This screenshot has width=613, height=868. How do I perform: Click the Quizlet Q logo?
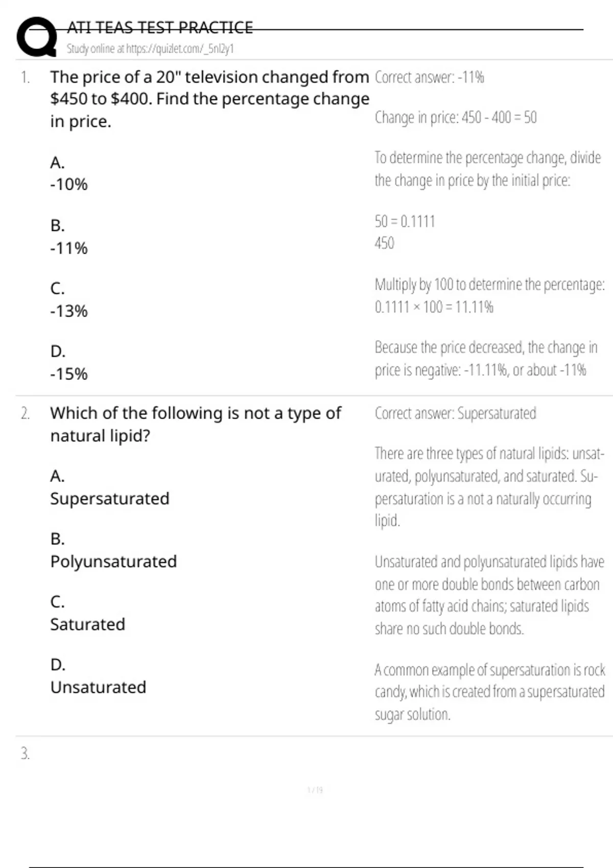(x=36, y=37)
